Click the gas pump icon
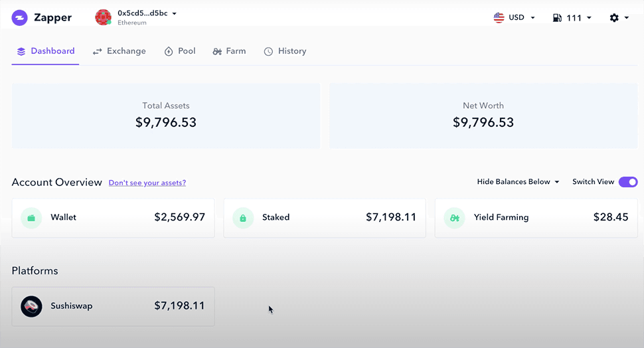Viewport: 644px width, 348px height. 557,18
